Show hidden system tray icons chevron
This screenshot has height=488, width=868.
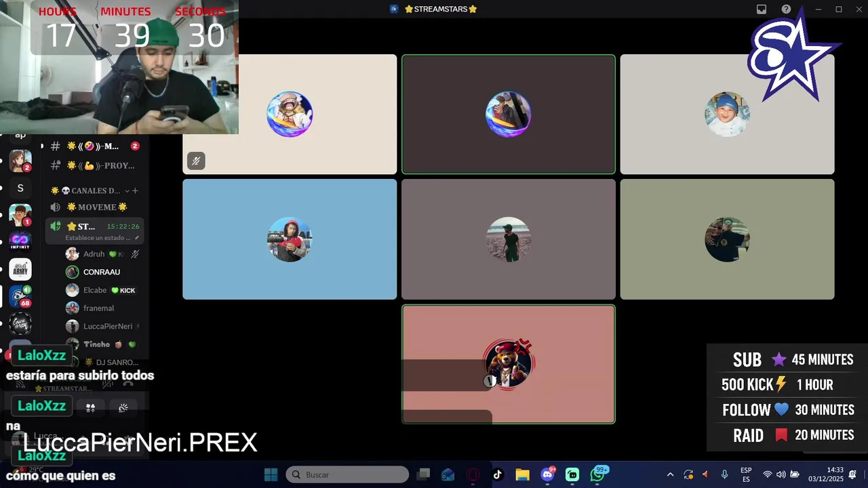(670, 474)
